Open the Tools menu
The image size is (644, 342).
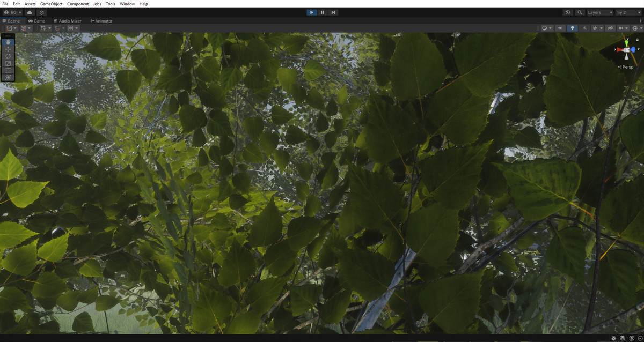pyautogui.click(x=111, y=4)
